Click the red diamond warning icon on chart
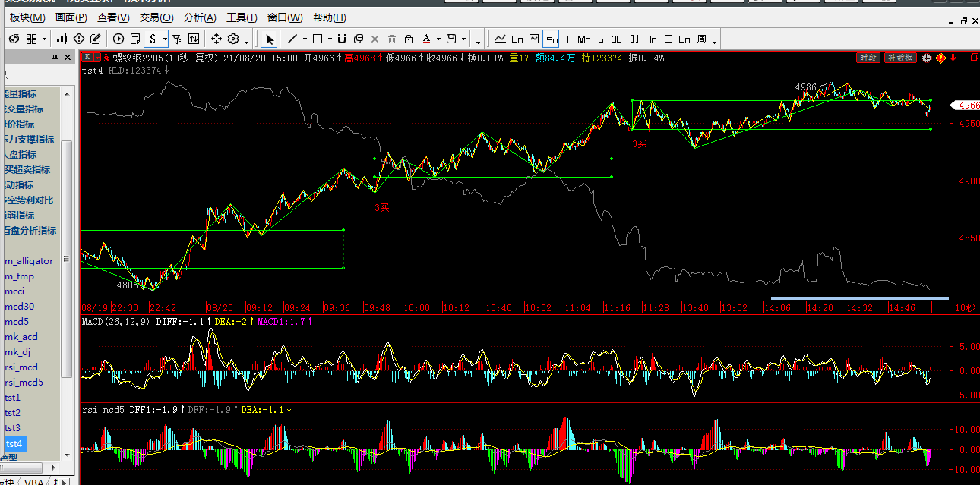 click(940, 58)
